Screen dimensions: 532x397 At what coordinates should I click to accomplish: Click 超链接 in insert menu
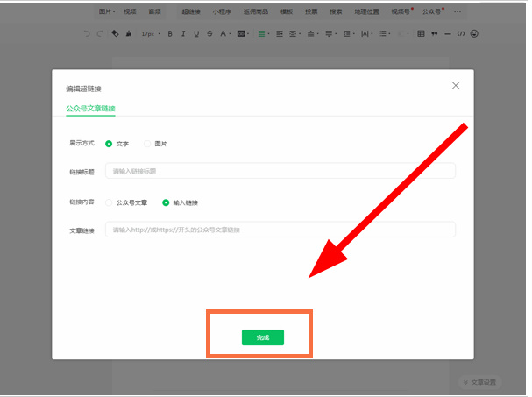click(191, 11)
